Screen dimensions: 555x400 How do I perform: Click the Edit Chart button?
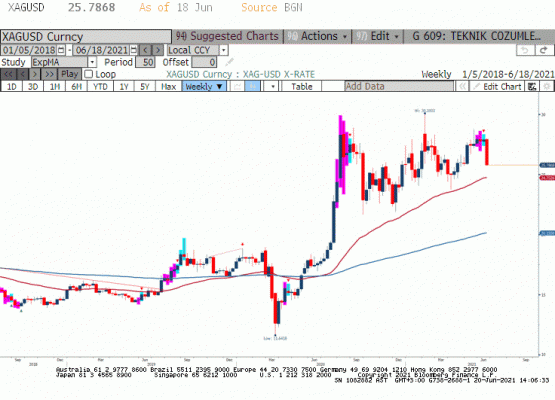point(497,86)
